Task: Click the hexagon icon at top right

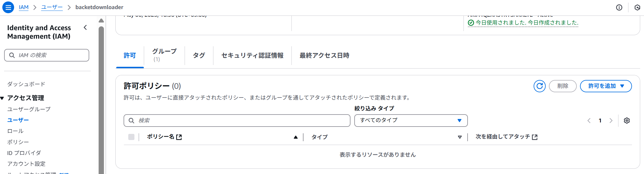Action: tap(637, 8)
